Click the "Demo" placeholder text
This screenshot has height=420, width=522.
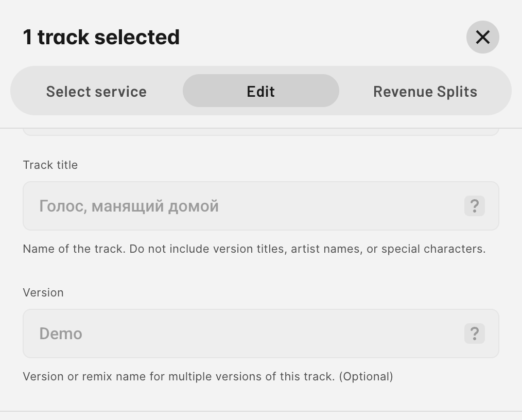61,334
